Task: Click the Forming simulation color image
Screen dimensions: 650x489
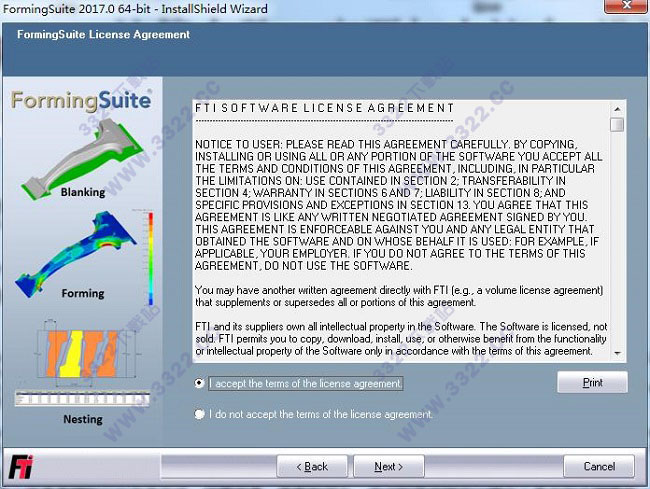Action: 76,253
